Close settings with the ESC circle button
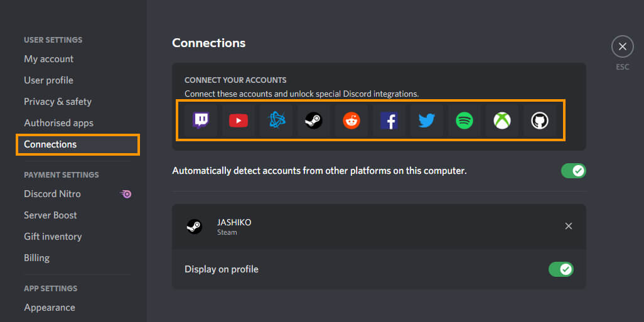The height and width of the screenshot is (322, 644). pyautogui.click(x=623, y=47)
